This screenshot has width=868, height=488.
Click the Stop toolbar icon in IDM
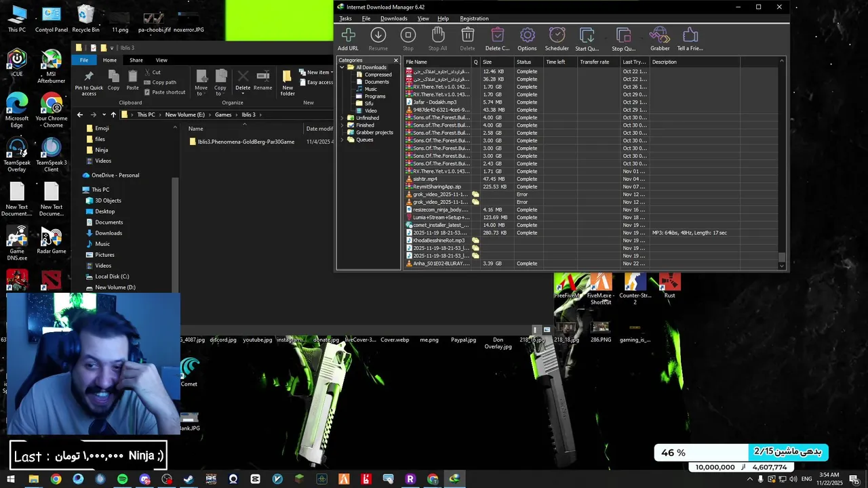pos(408,39)
